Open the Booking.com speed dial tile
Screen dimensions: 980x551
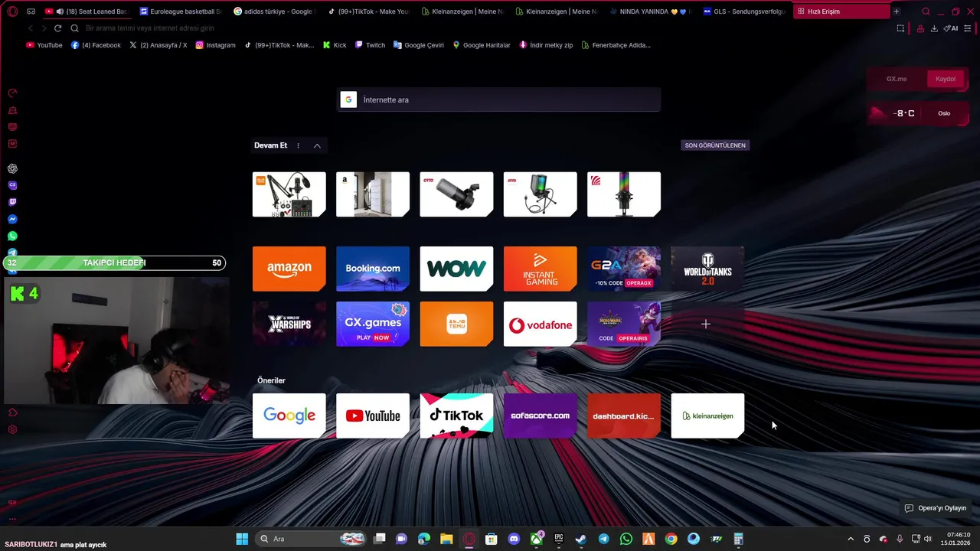373,269
